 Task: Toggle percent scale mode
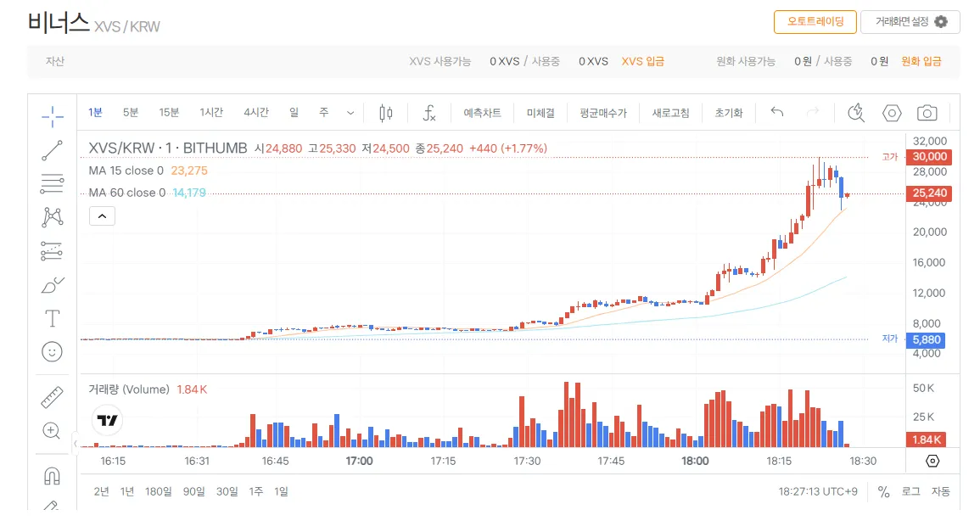tap(883, 491)
